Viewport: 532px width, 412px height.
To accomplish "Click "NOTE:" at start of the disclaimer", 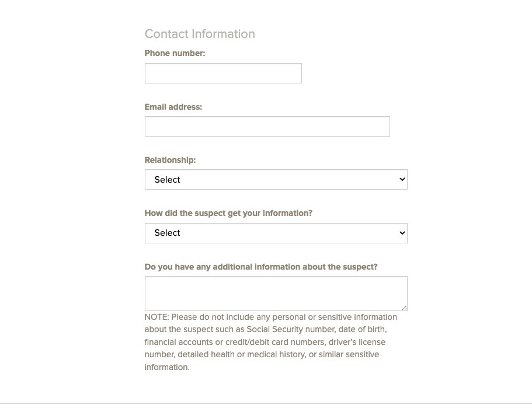I will coord(157,317).
